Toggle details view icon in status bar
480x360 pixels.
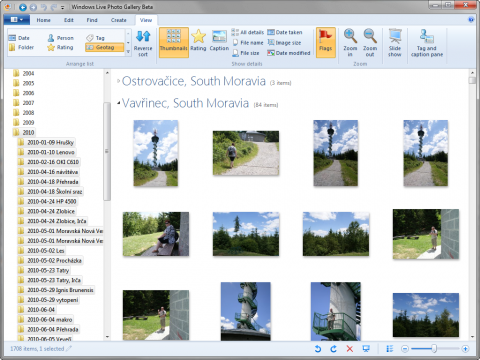(x=389, y=349)
